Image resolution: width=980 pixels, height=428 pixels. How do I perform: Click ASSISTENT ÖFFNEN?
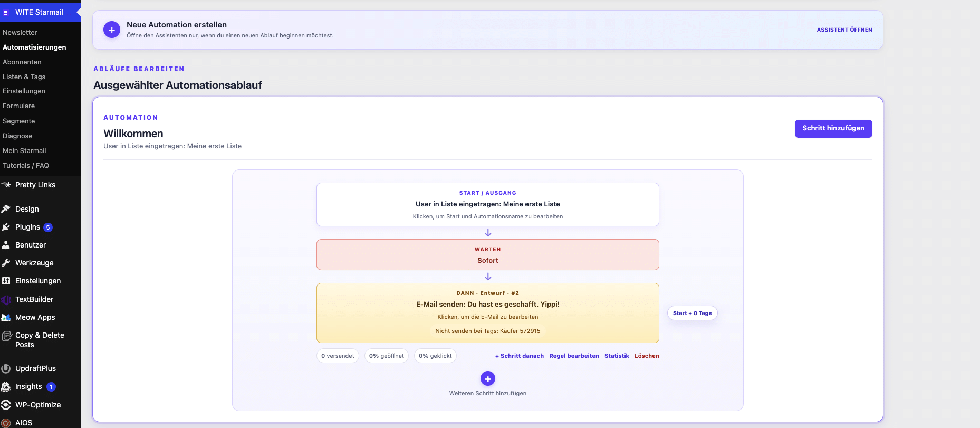pyautogui.click(x=844, y=30)
